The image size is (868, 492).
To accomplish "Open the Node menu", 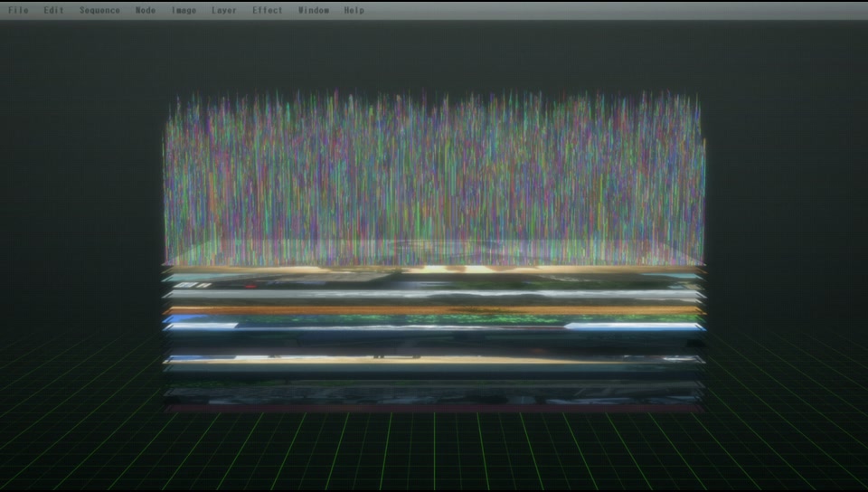I will [146, 10].
